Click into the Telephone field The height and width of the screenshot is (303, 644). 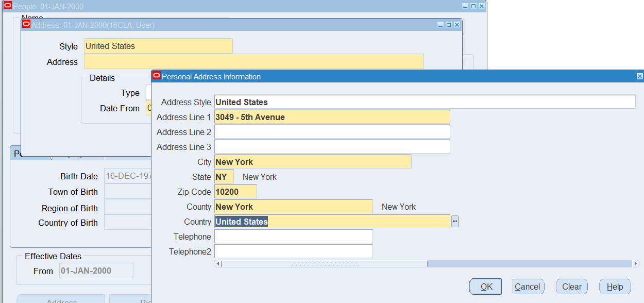(x=293, y=237)
